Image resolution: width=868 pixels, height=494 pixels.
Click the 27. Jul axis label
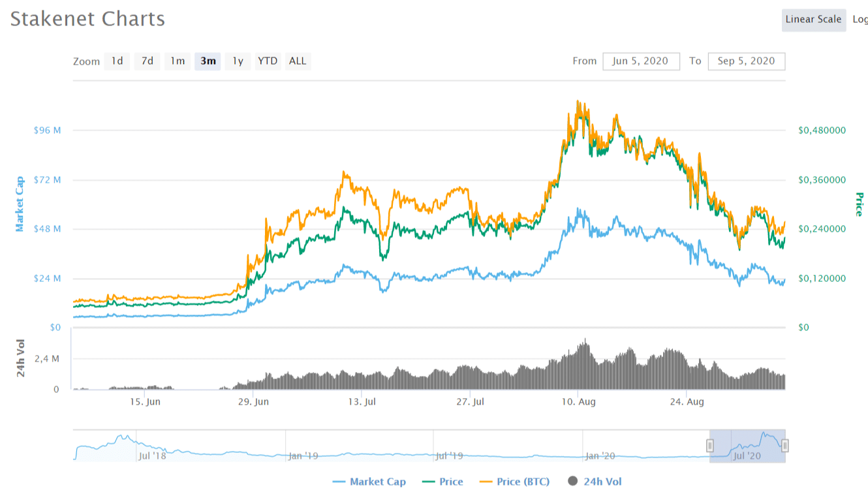[470, 402]
